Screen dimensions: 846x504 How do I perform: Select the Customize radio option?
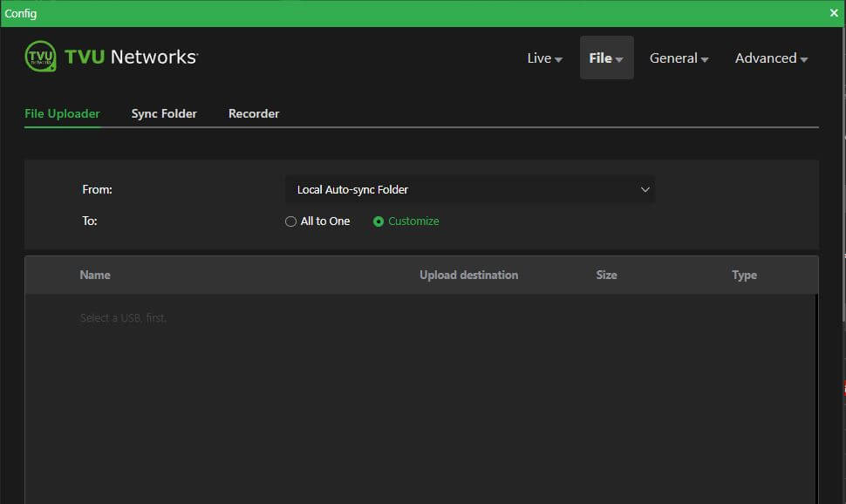click(x=379, y=221)
